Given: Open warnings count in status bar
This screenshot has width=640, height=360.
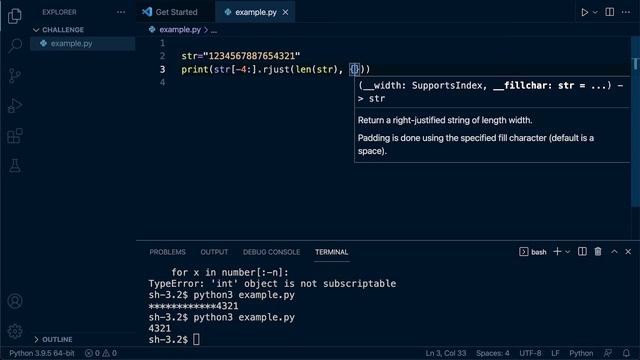Looking at the screenshot, I should (x=109, y=353).
